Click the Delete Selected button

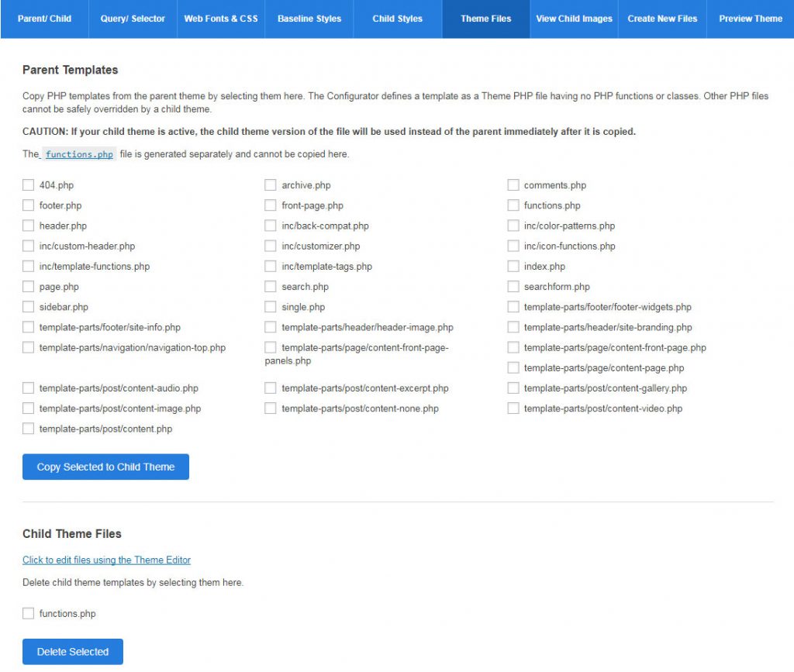pyautogui.click(x=72, y=652)
